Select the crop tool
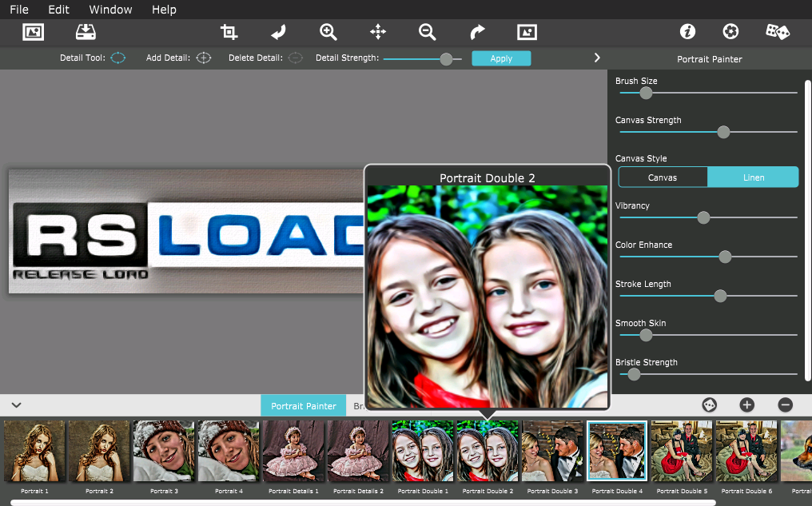812x506 pixels. tap(229, 32)
